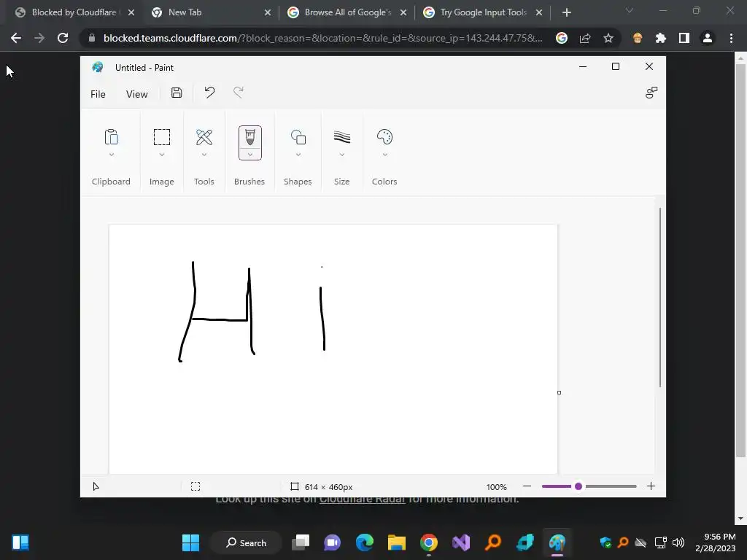
Task: Open Visual Studio from taskbar
Action: (461, 542)
